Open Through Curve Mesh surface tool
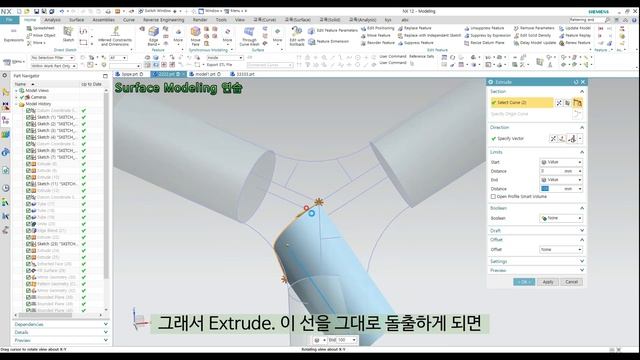The image size is (640, 360). click(x=249, y=36)
